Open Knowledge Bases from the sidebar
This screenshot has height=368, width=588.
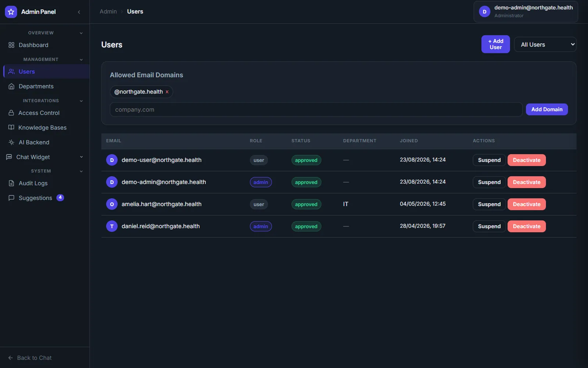(x=46, y=127)
